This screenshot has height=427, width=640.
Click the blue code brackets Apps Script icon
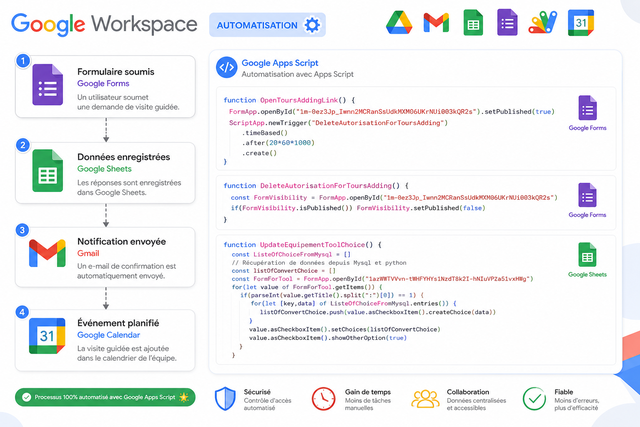[227, 67]
